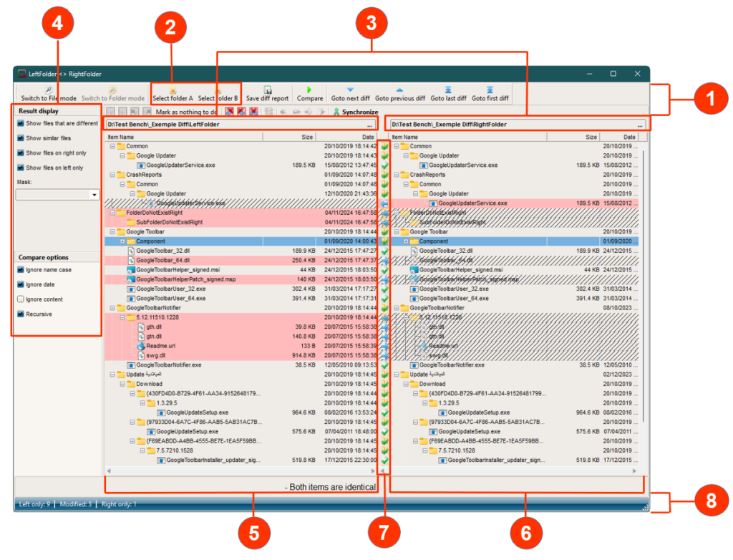Sort the left pane by Item Name header
Screen dimensions: 733x560
click(183, 137)
